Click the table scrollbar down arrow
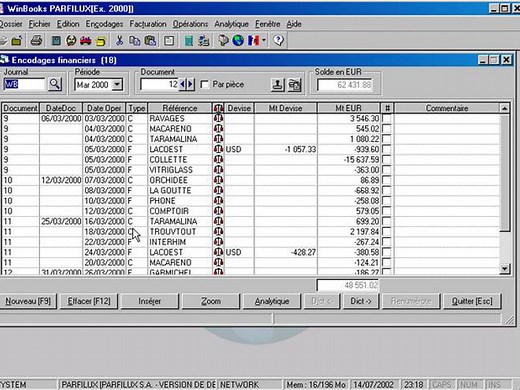 point(505,269)
